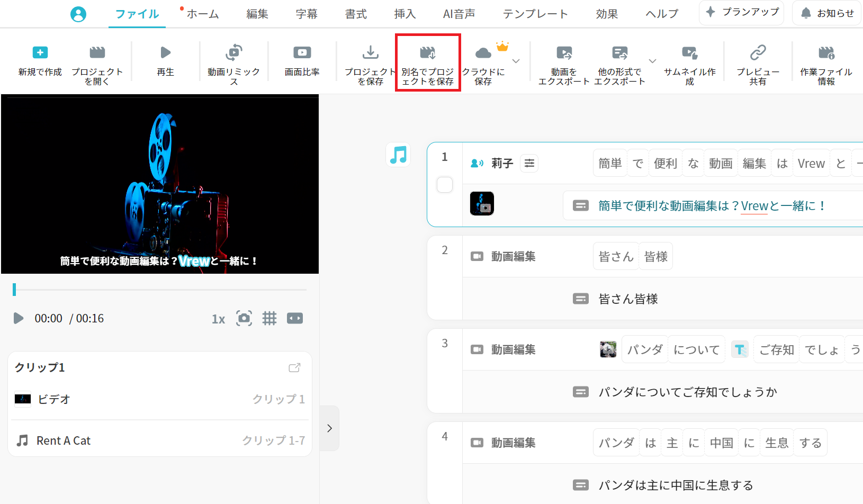Click the プランアップ button
This screenshot has width=863, height=504.
741,12
